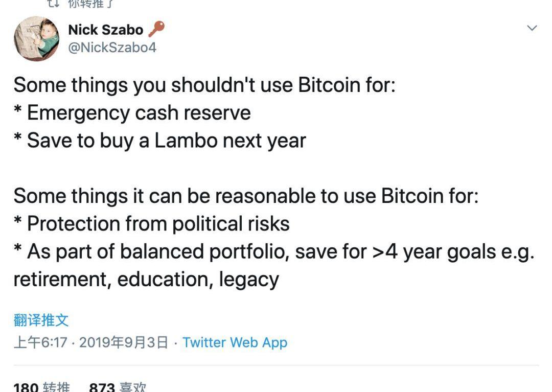Open the Twitter Web App source link
Image resolution: width=552 pixels, height=392 pixels.
(x=235, y=342)
